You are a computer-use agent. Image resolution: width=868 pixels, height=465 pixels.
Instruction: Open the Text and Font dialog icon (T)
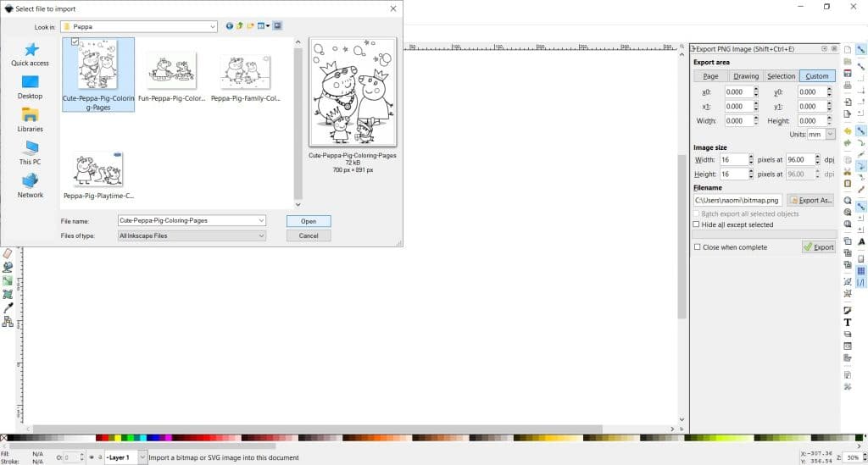click(848, 323)
